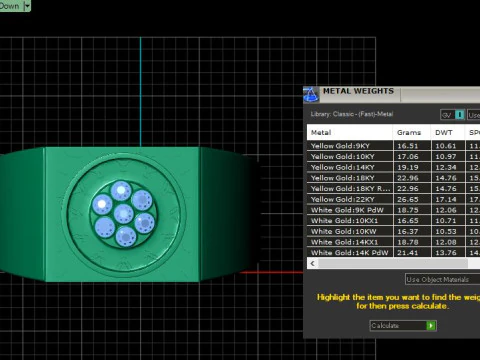Viewport: 480px width, 360px height.
Task: Click the 16.51 grams cell
Action: pos(412,146)
